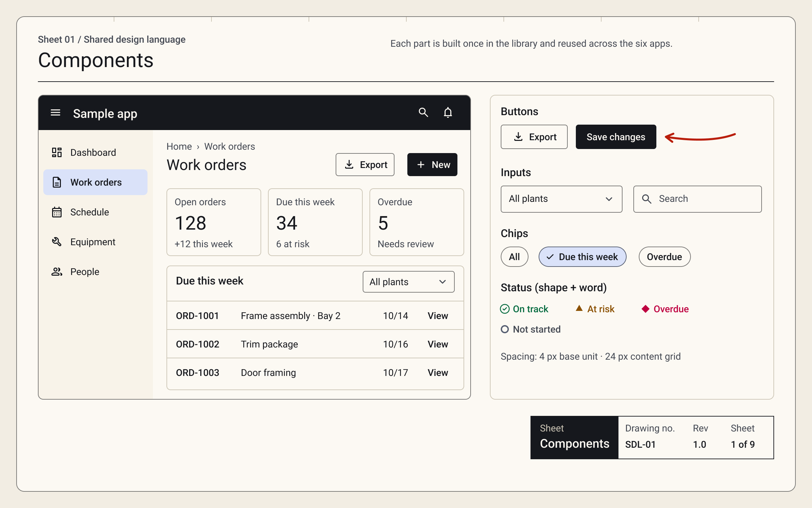Click magnifier icon inside Search input

pyautogui.click(x=647, y=199)
